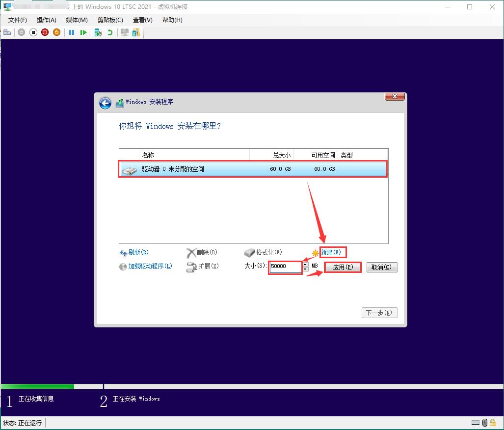
Task: Shut down the VM with the red icon
Action: (x=45, y=32)
